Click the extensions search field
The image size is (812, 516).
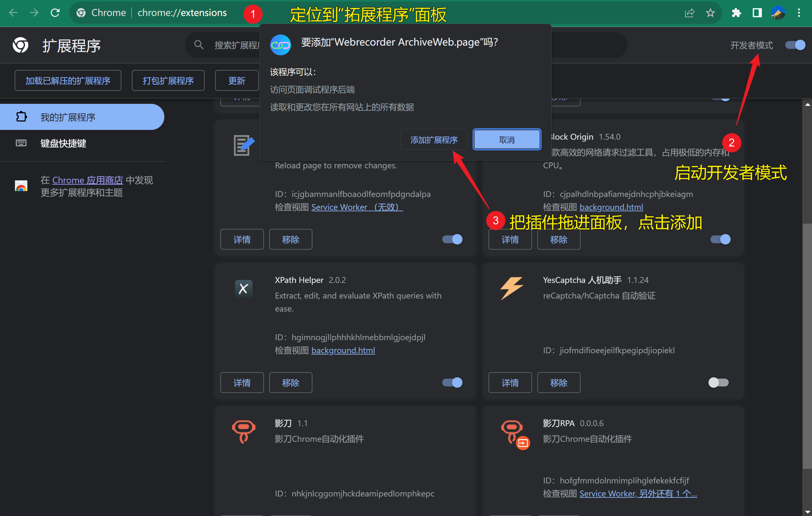click(x=236, y=45)
